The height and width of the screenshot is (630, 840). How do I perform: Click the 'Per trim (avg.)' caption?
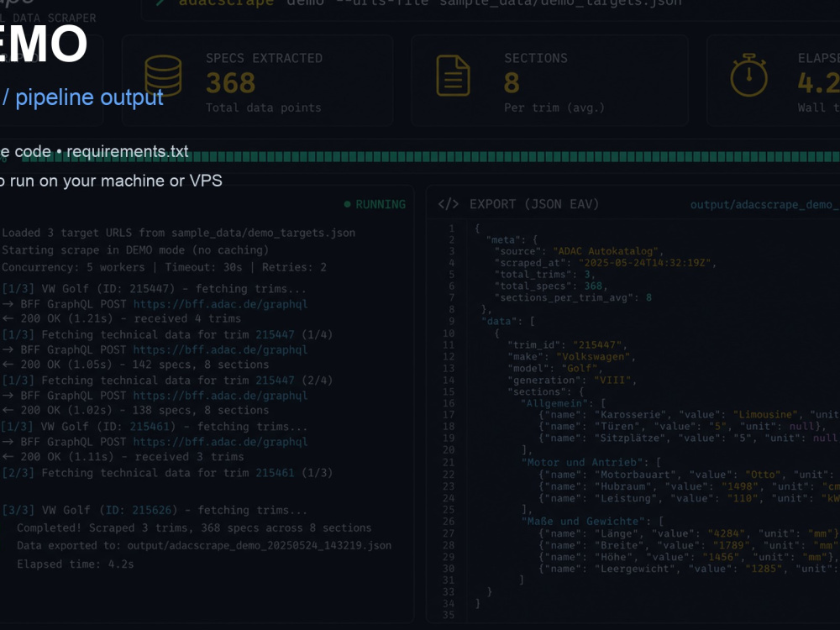pos(554,108)
